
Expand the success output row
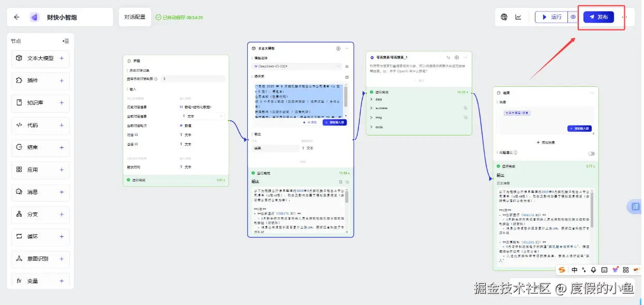pos(371,108)
